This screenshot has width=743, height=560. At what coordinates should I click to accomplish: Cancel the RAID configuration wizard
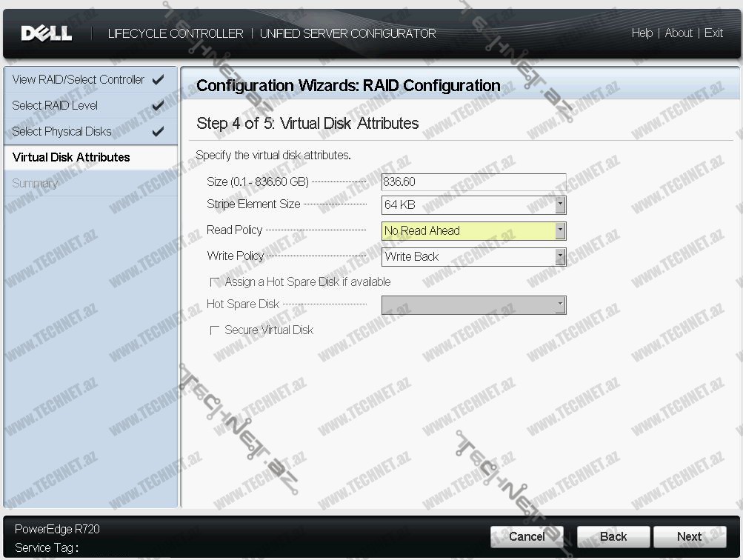(527, 537)
